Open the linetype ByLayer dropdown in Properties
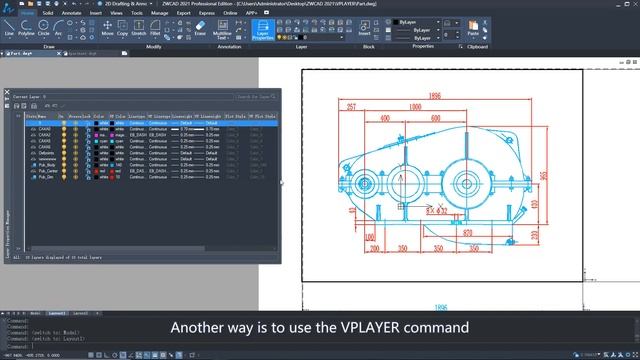Image resolution: width=640 pixels, height=360 pixels. [x=438, y=30]
